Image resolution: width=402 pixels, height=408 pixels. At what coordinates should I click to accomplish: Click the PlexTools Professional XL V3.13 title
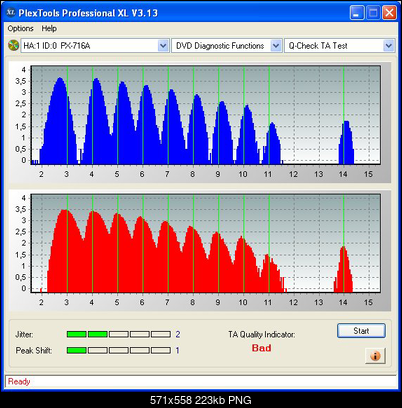coord(88,13)
